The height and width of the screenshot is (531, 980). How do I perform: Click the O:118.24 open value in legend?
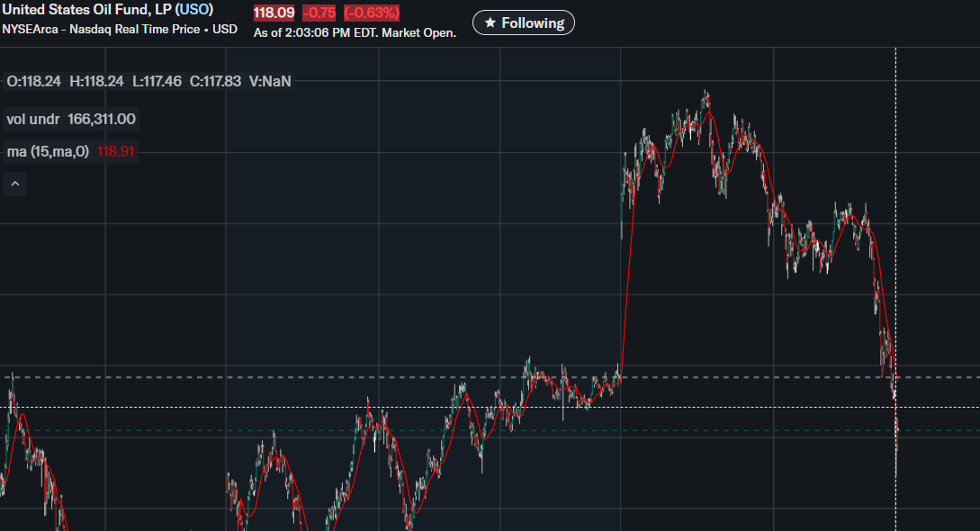click(34, 81)
